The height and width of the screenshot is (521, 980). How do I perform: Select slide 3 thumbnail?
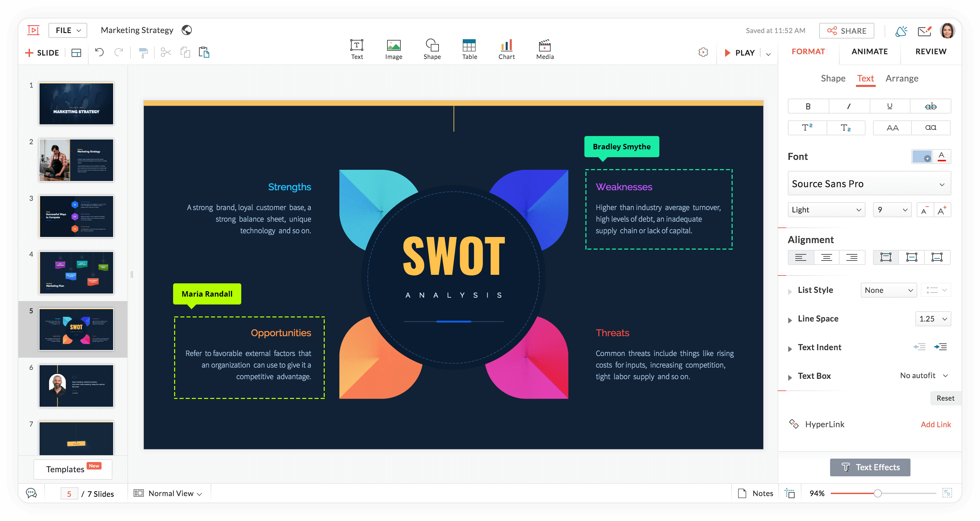[76, 217]
